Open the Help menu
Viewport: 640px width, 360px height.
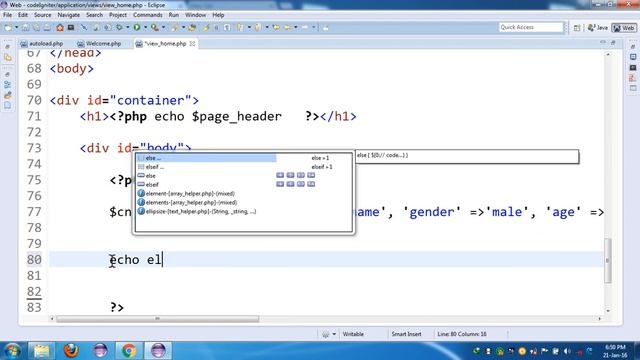(x=218, y=15)
